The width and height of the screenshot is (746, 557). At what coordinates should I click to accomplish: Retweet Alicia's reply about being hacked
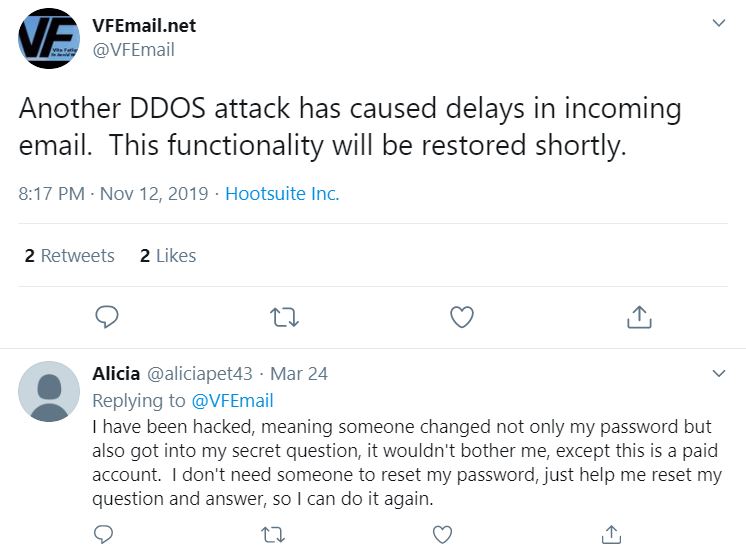pos(273,535)
